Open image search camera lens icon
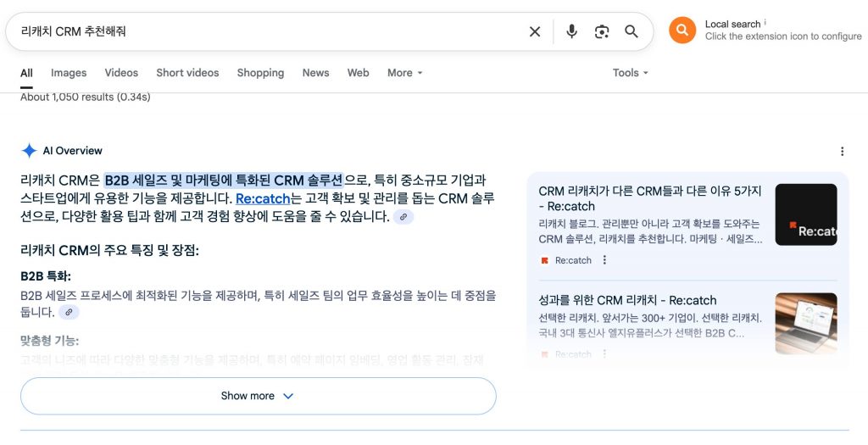Image resolution: width=868 pixels, height=445 pixels. [x=602, y=31]
